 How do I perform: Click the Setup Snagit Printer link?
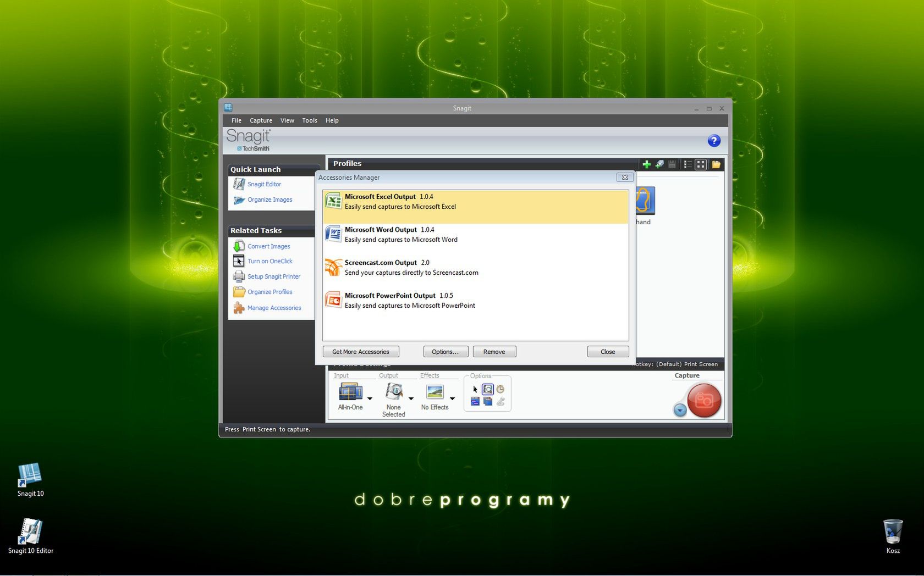[x=274, y=276]
